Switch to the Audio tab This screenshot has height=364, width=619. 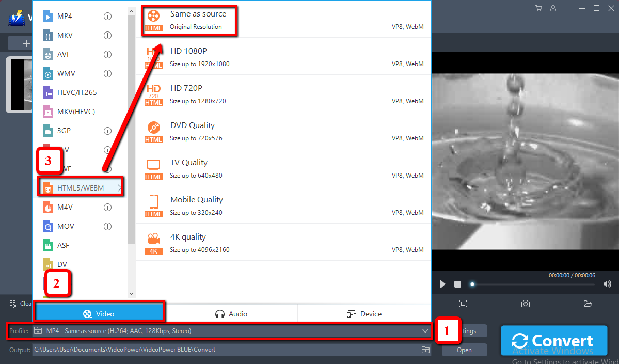(x=232, y=314)
